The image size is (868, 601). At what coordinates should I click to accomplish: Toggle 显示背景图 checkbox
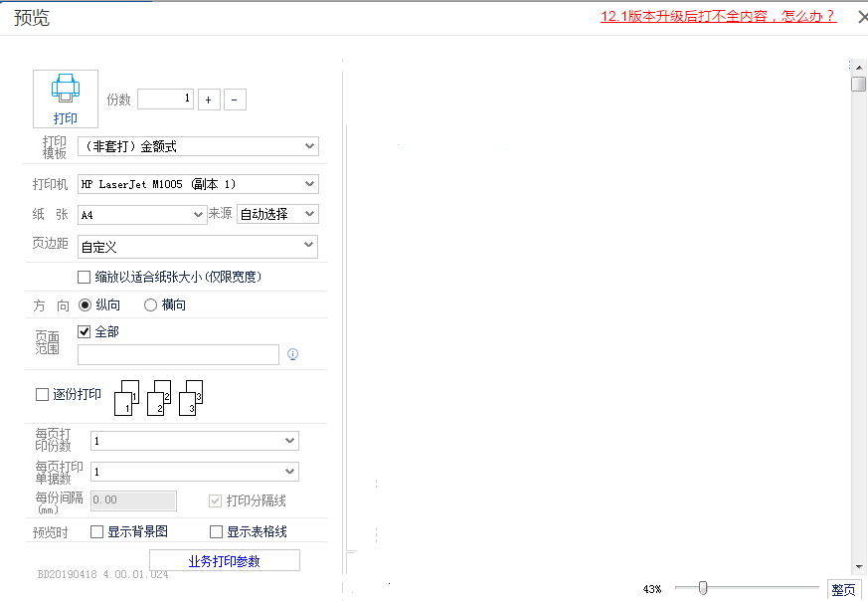coord(96,532)
